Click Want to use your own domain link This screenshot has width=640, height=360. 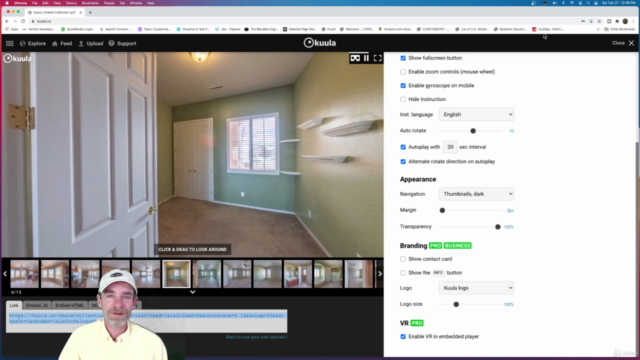256,337
